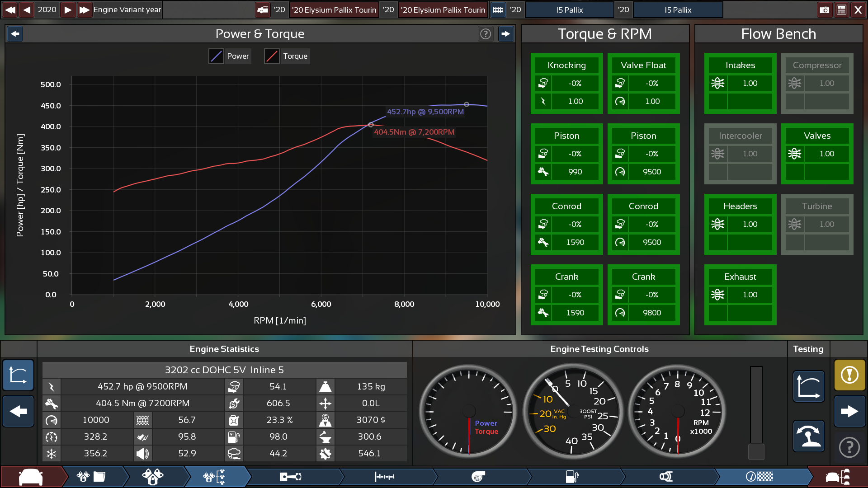Open the '20 Elysium Pallix car model selector
Image resolution: width=868 pixels, height=488 pixels.
pos(334,9)
